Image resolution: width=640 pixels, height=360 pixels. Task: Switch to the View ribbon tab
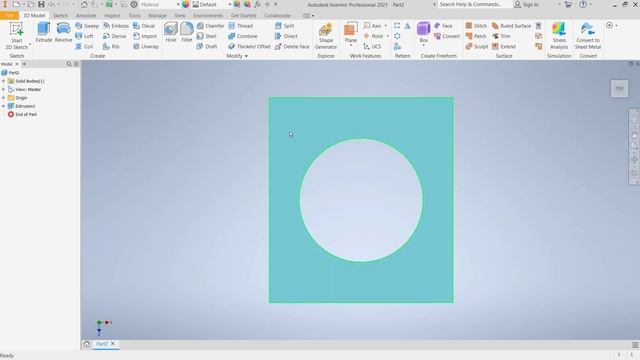pyautogui.click(x=180, y=16)
